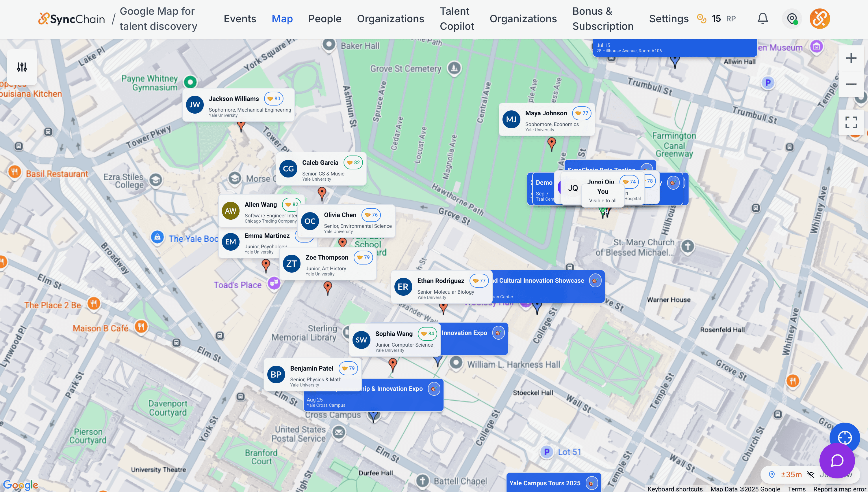
Task: Click the notification bell icon
Action: click(762, 19)
